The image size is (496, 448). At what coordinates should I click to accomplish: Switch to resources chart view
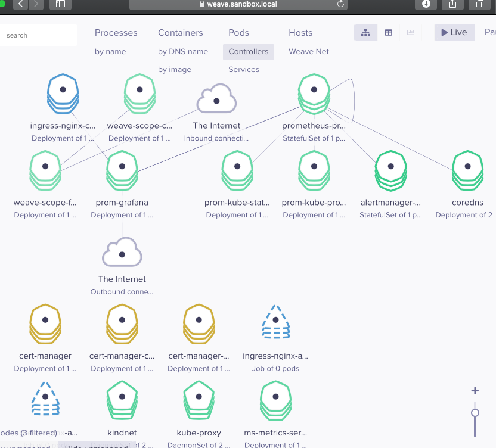click(x=411, y=32)
